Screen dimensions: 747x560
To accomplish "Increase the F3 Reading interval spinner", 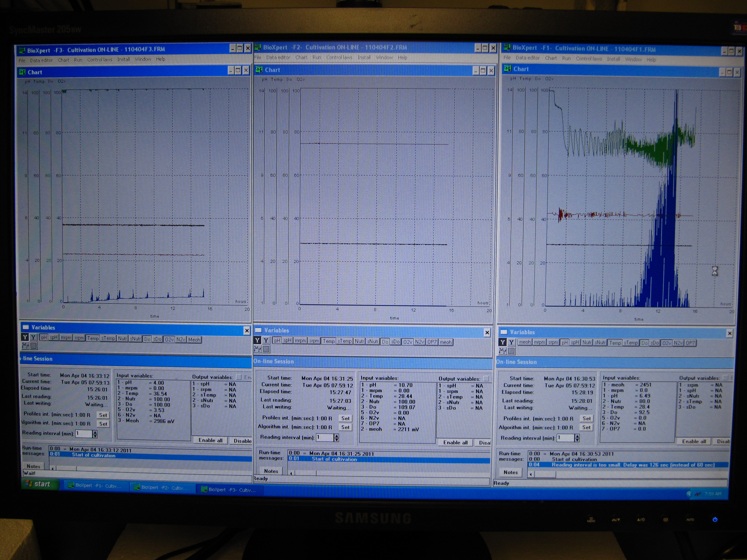I will [95, 432].
